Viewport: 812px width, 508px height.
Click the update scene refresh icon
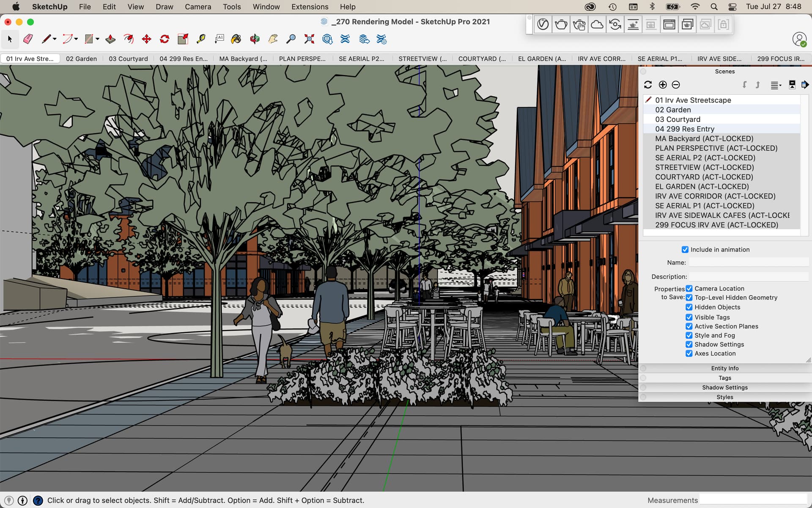tap(648, 85)
